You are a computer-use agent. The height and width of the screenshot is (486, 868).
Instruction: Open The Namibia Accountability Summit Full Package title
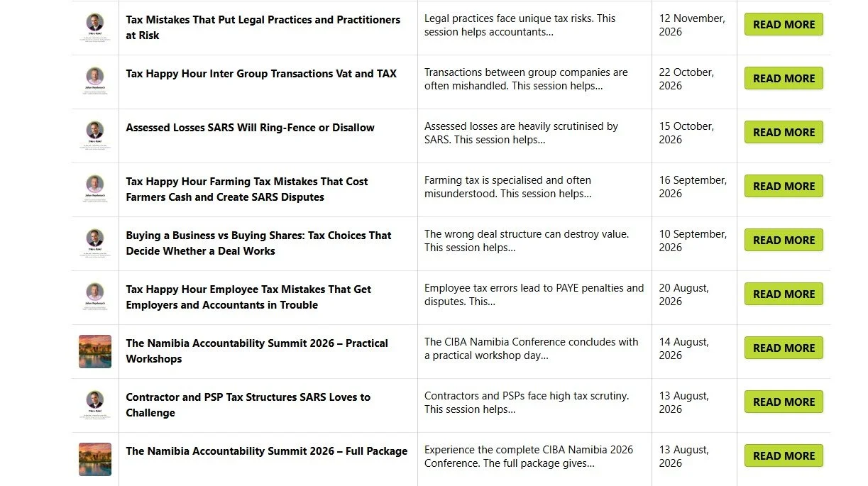[x=267, y=451]
